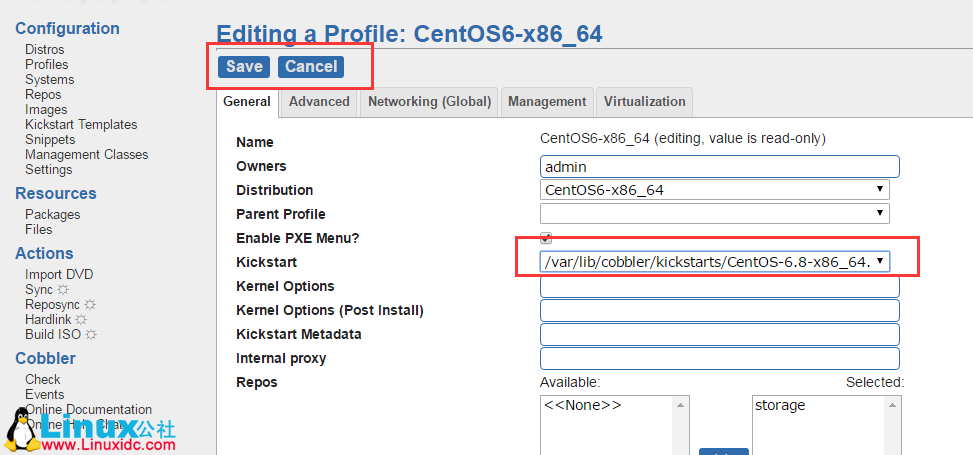
Task: Open the Networking (Global) tab
Action: [429, 102]
